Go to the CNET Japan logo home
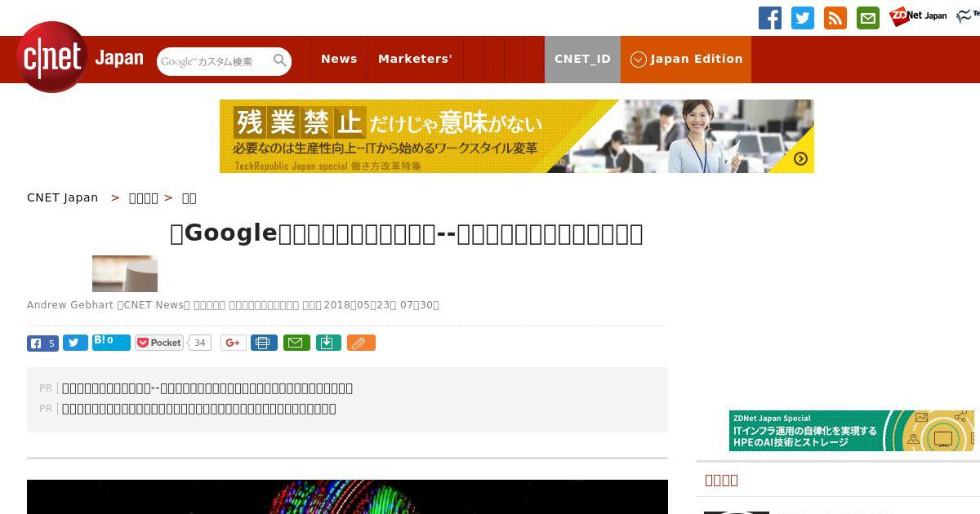This screenshot has height=514, width=980. (80, 57)
